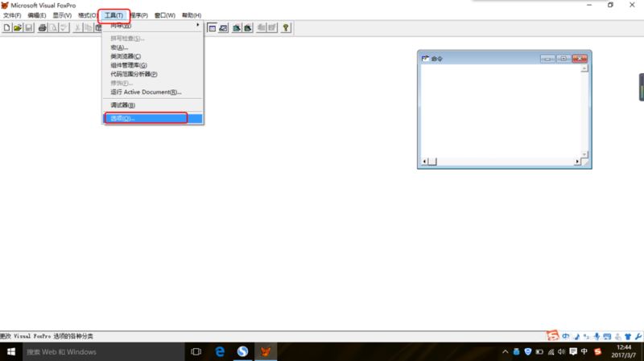Click Command window scroll right arrow

pyautogui.click(x=577, y=162)
